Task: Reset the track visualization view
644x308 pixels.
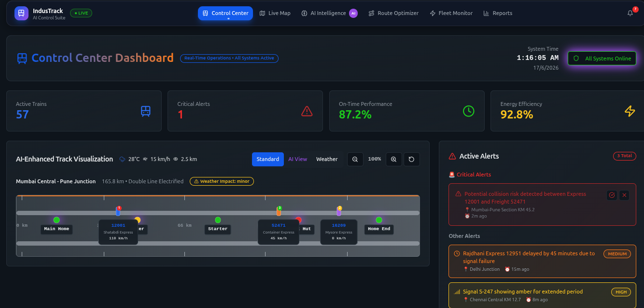Action: [412, 159]
